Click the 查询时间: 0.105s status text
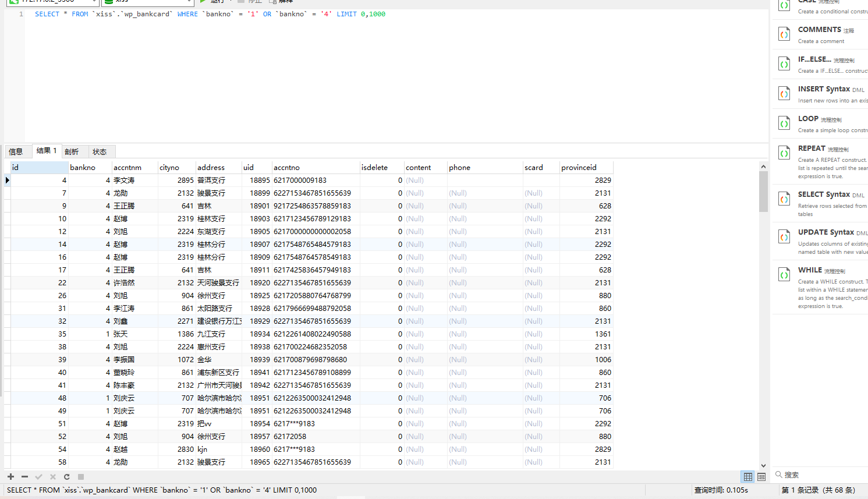 721,490
